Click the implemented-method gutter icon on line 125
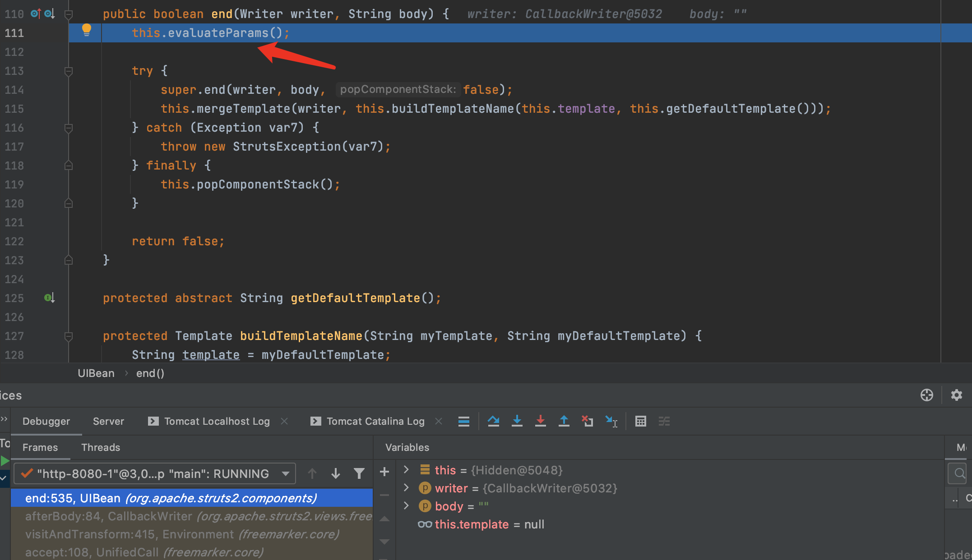Image resolution: width=972 pixels, height=560 pixels. 50,298
